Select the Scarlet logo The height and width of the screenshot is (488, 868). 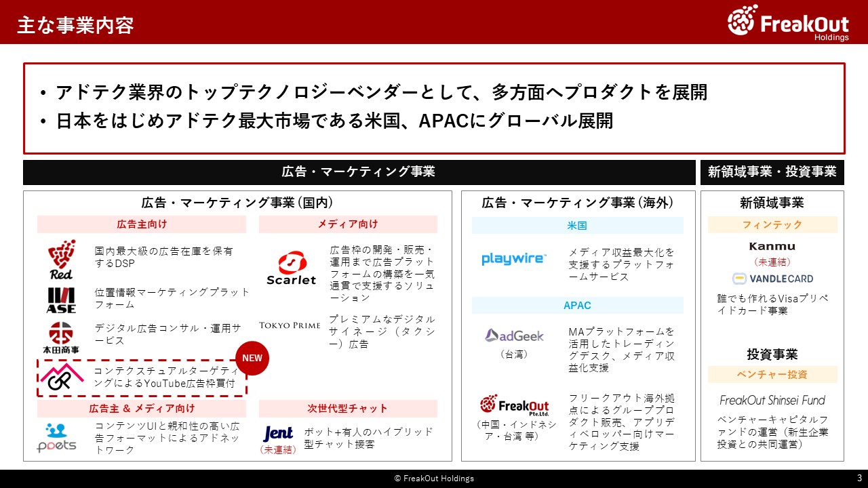tap(291, 268)
